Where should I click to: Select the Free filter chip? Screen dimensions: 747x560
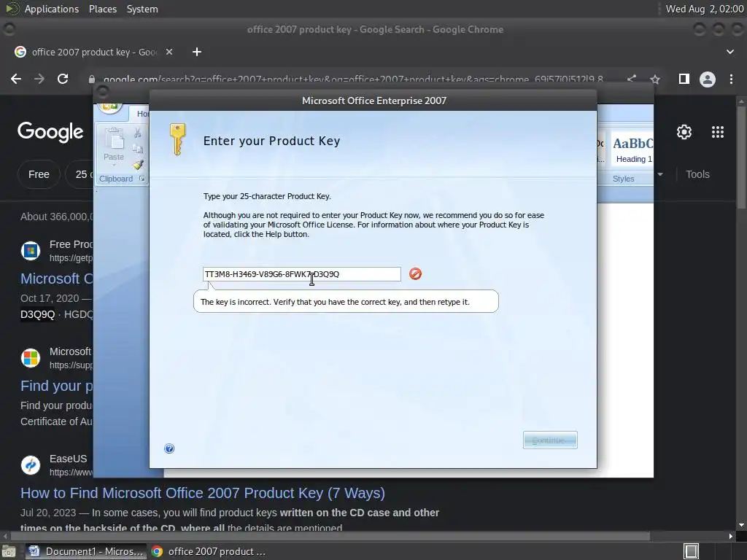tap(39, 174)
